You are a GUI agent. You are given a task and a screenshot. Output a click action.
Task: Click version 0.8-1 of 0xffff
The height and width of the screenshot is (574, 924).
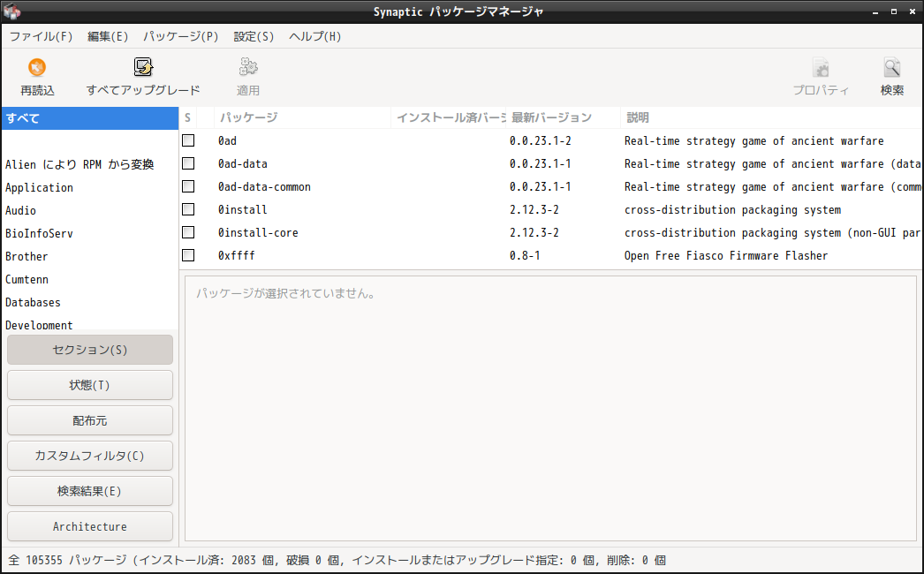[525, 256]
